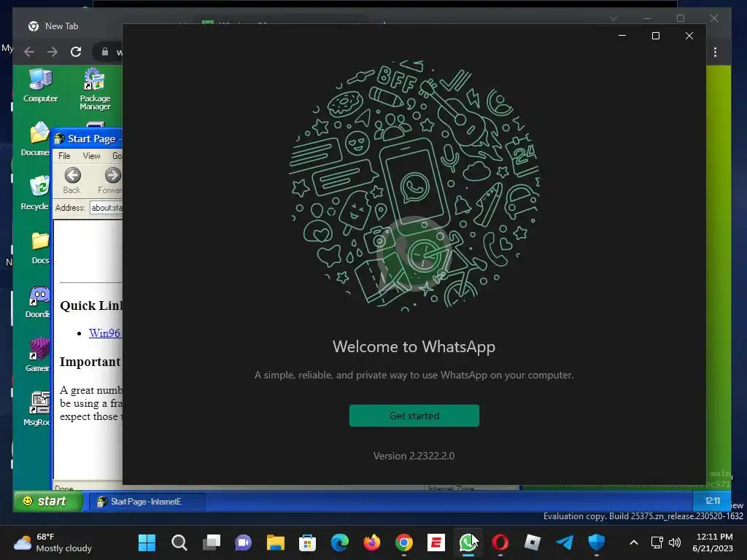Follow the Win96 quick link

(x=105, y=332)
